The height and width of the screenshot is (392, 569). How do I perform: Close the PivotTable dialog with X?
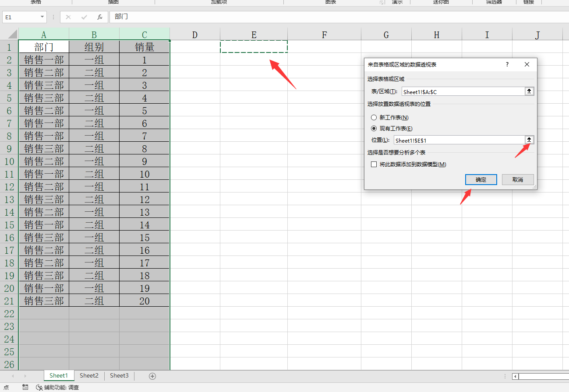[x=527, y=64]
